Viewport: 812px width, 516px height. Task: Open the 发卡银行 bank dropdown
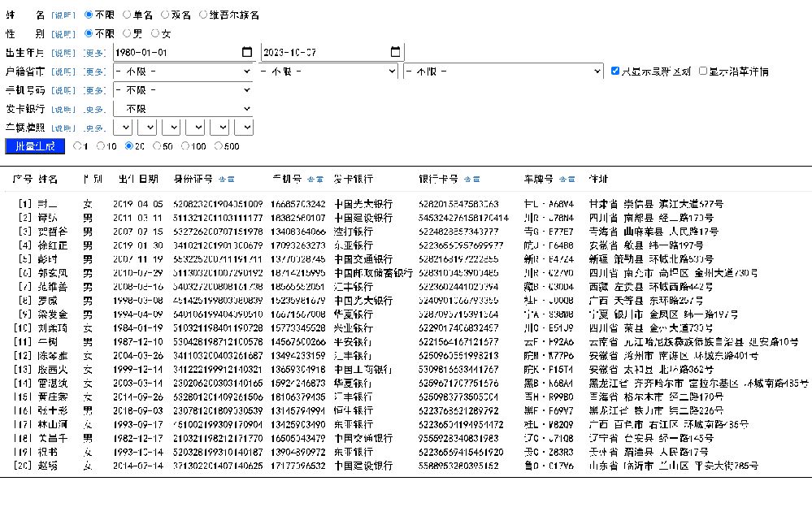180,108
